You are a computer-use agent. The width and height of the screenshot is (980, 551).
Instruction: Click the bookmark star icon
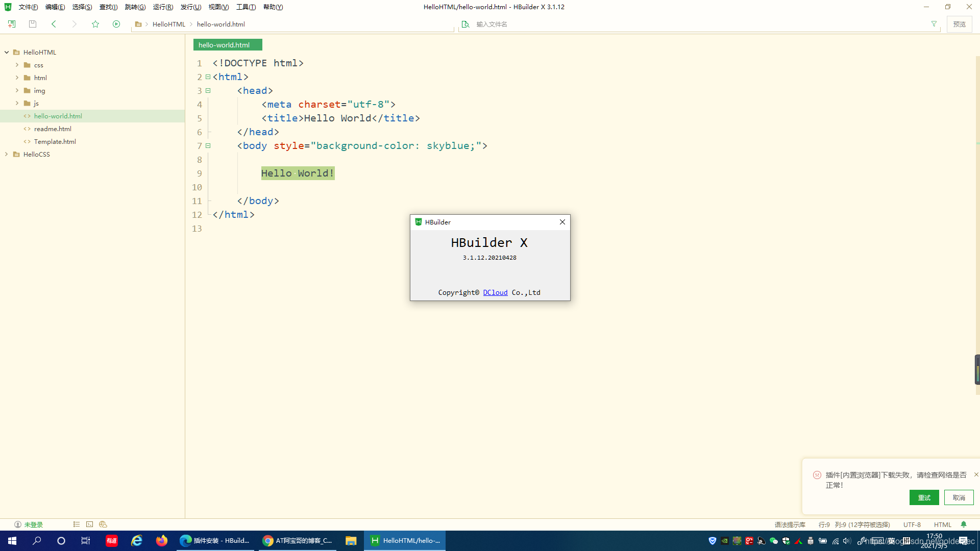click(x=95, y=24)
